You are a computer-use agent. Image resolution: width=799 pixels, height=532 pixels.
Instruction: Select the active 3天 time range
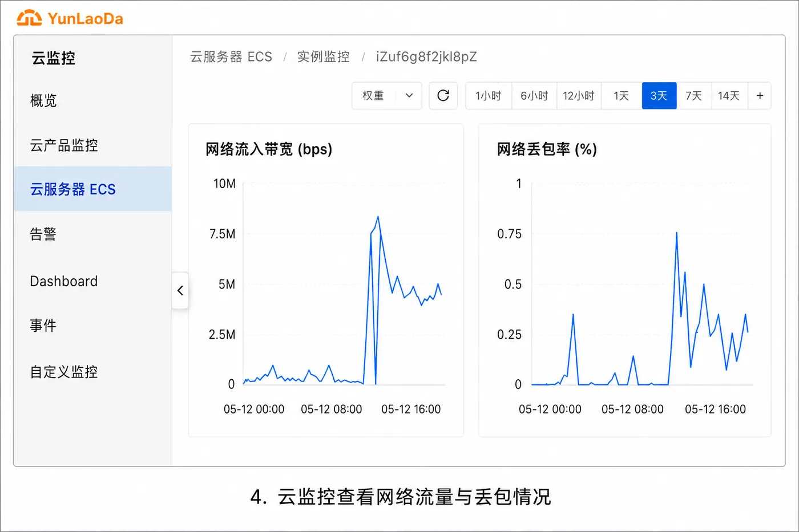pyautogui.click(x=659, y=96)
